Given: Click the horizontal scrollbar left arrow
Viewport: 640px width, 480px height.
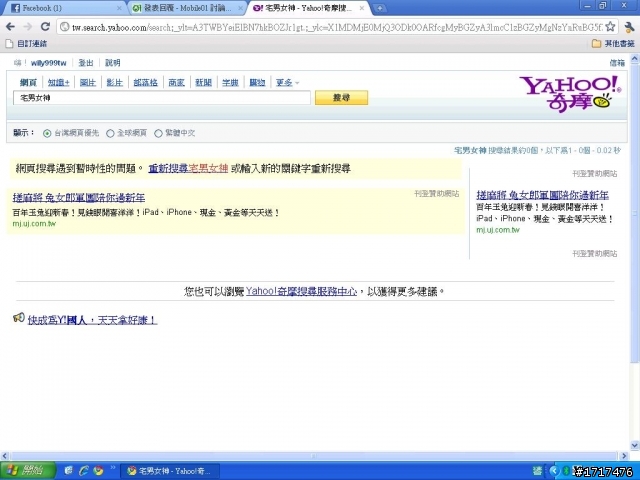Looking at the screenshot, I should [x=4, y=456].
